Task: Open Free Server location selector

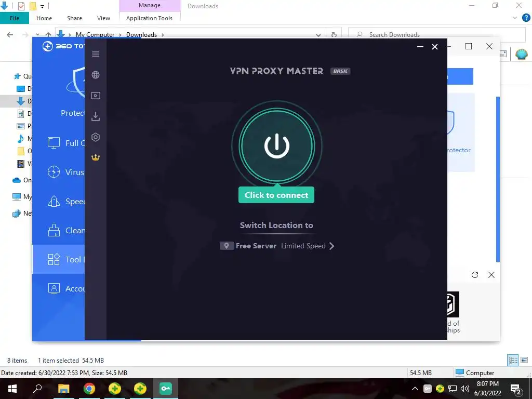Action: (x=277, y=246)
